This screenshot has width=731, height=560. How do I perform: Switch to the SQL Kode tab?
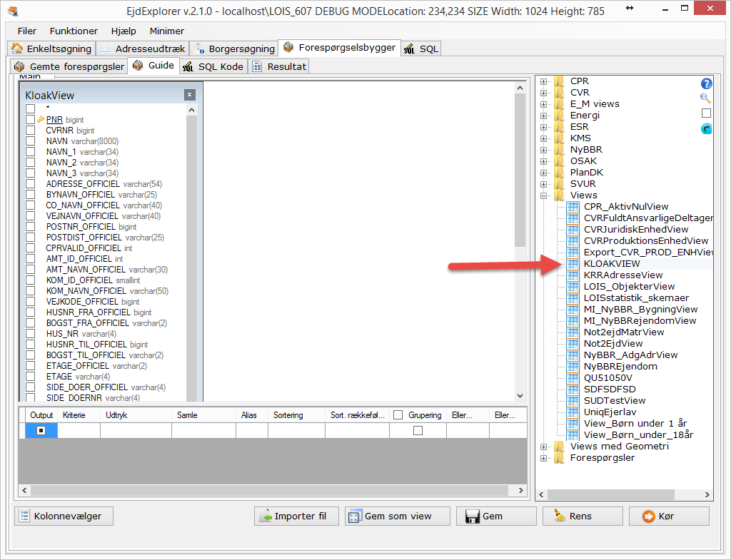(213, 66)
